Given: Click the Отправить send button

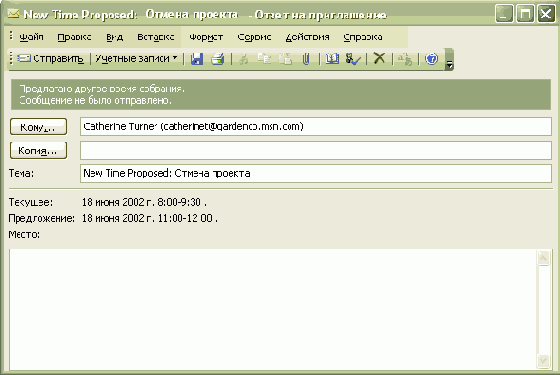Looking at the screenshot, I should pyautogui.click(x=50, y=58).
